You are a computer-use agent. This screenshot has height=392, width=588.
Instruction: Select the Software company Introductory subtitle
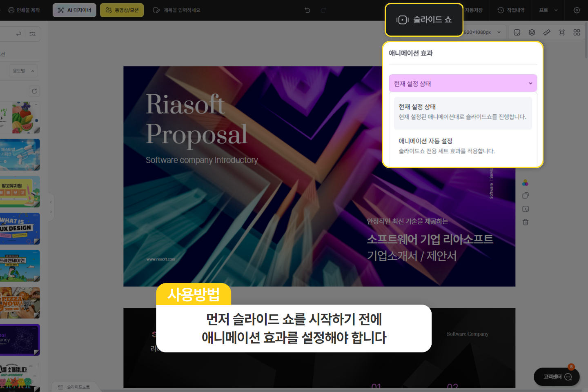pyautogui.click(x=202, y=160)
